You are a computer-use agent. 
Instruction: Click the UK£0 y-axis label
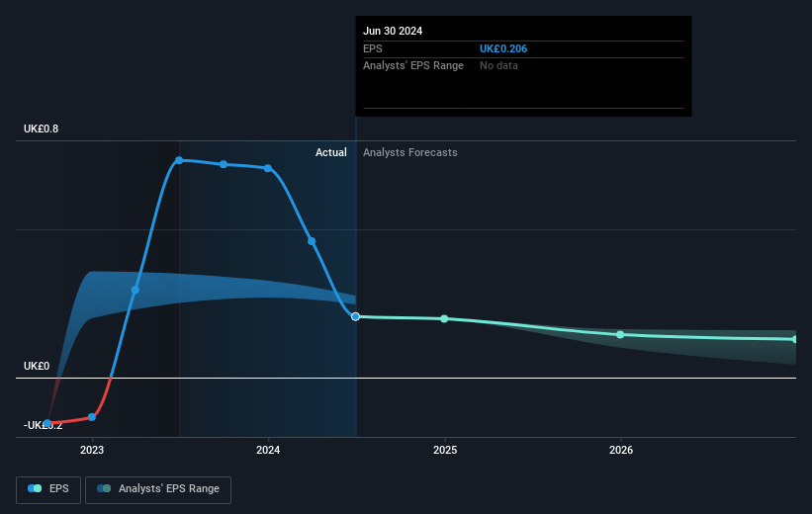pyautogui.click(x=37, y=366)
